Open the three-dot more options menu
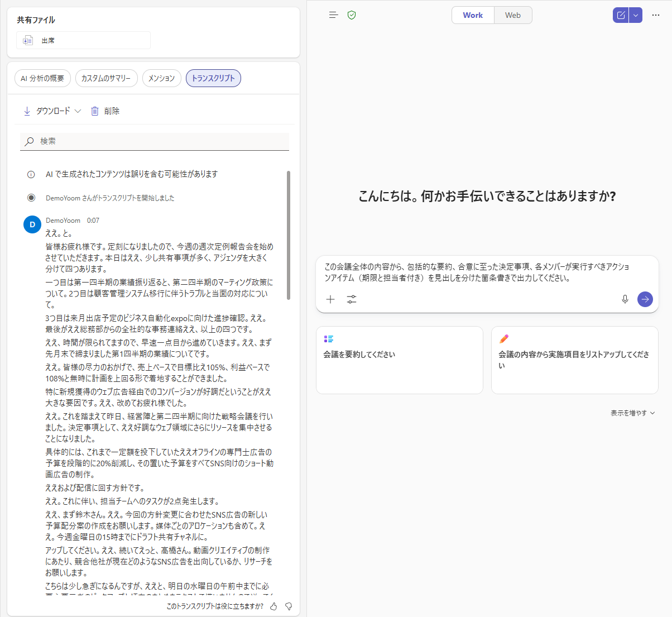The width and height of the screenshot is (672, 617). coord(656,15)
